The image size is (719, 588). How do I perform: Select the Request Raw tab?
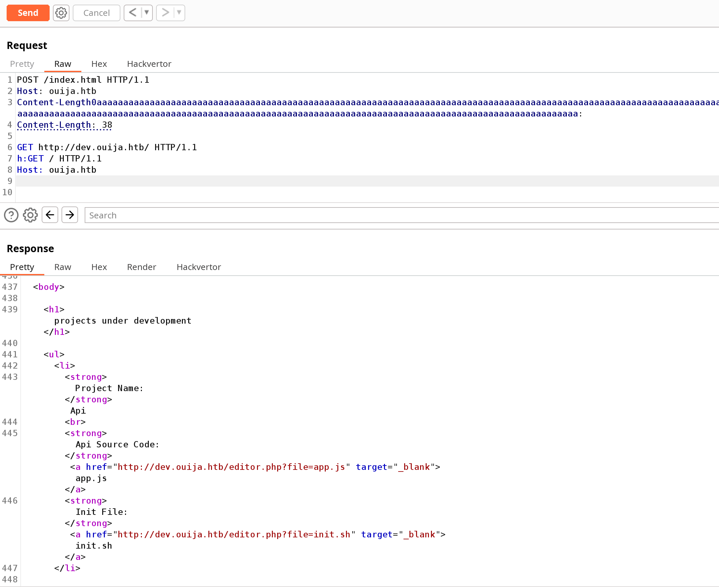point(63,64)
